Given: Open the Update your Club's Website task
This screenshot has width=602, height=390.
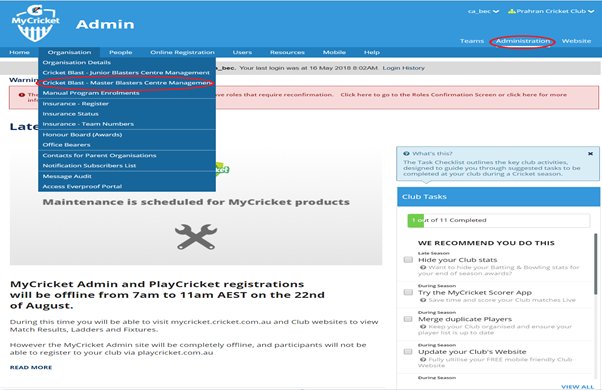Looking at the screenshot, I should [472, 352].
